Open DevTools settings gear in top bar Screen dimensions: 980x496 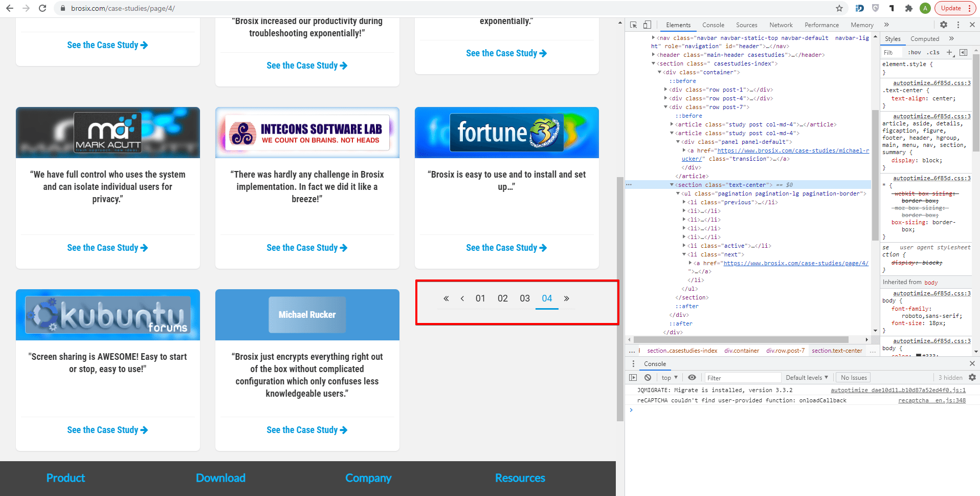[x=944, y=25]
